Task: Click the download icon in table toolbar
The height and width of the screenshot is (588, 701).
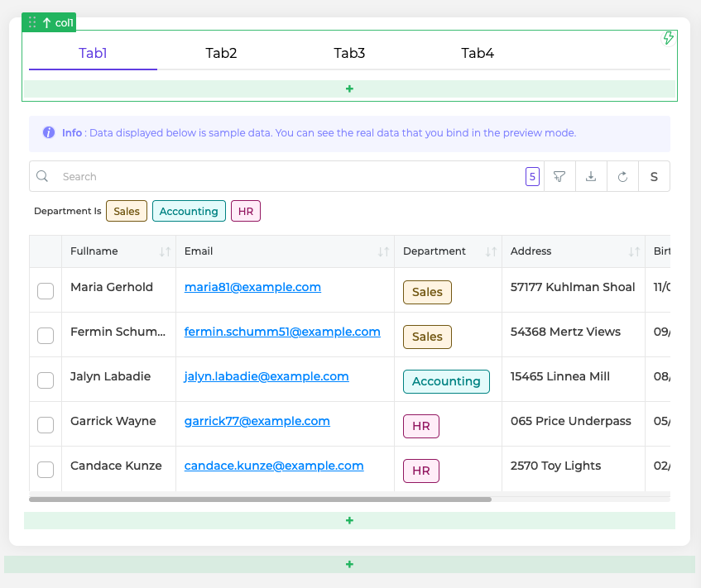Action: coord(591,176)
